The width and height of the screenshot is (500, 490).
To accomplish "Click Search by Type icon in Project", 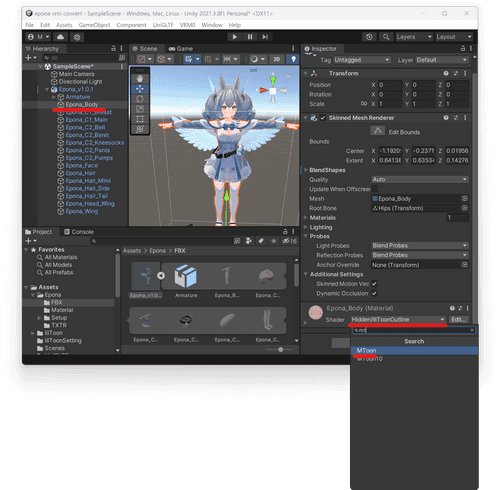I will coord(249,241).
